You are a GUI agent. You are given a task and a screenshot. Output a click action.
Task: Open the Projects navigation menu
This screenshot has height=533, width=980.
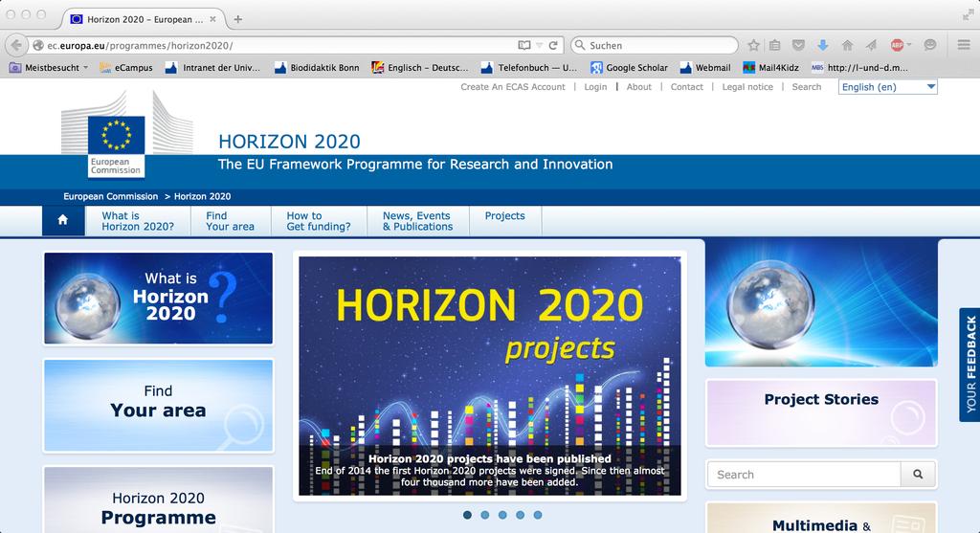tap(505, 221)
